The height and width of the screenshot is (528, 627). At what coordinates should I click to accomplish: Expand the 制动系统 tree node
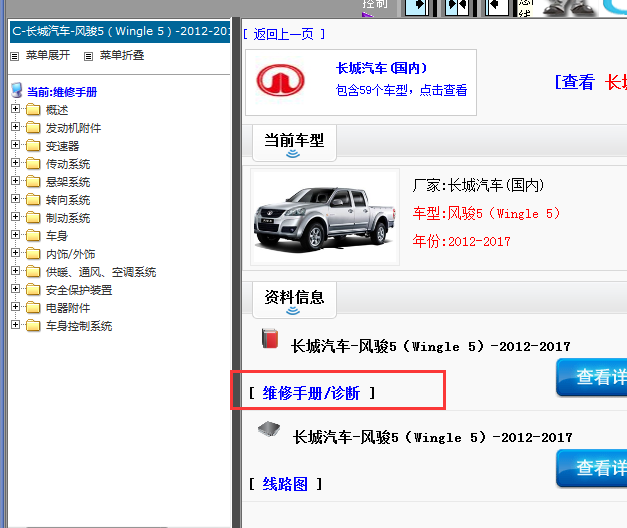(x=15, y=216)
